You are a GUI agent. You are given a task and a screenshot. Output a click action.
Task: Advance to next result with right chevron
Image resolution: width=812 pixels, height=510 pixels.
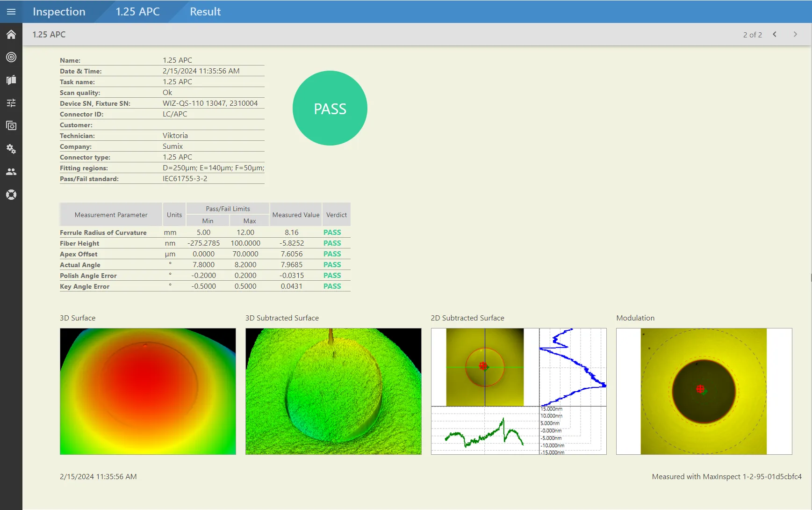coord(796,34)
